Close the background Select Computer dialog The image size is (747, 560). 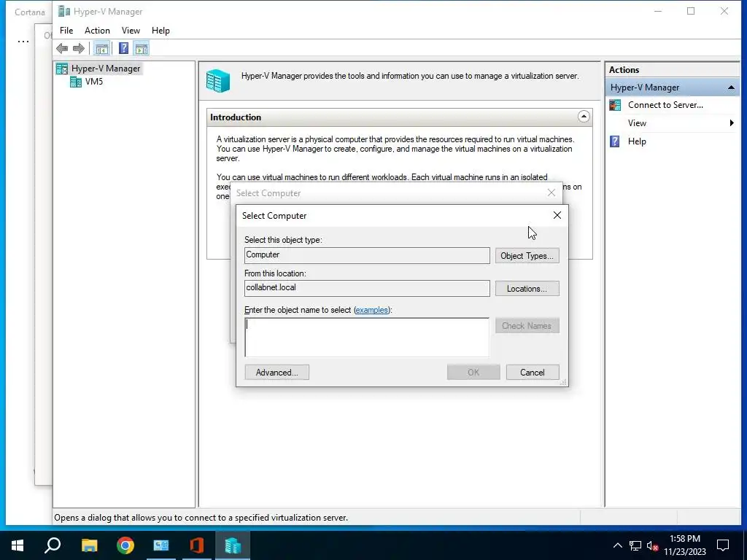(551, 192)
